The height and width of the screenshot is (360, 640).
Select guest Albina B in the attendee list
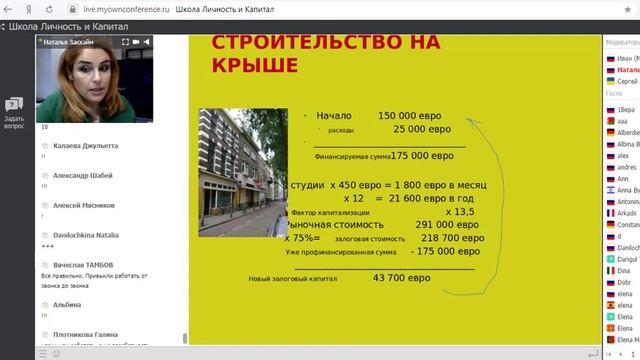(x=623, y=144)
